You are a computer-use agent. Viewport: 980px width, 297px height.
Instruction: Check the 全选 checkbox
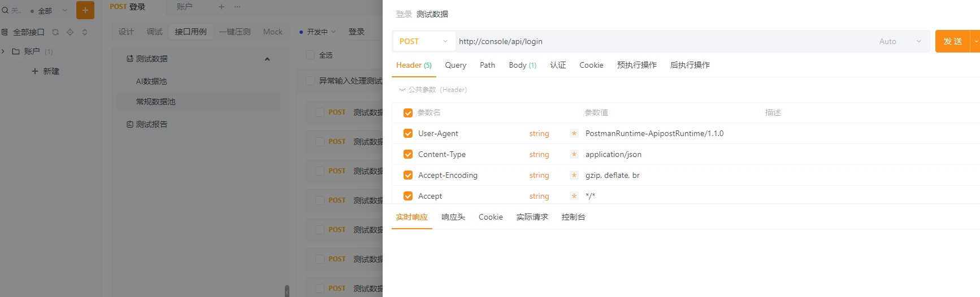tap(310, 55)
